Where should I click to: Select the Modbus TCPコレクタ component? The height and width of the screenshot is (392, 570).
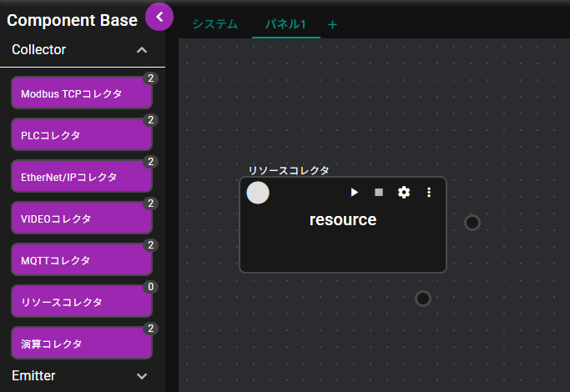(82, 93)
